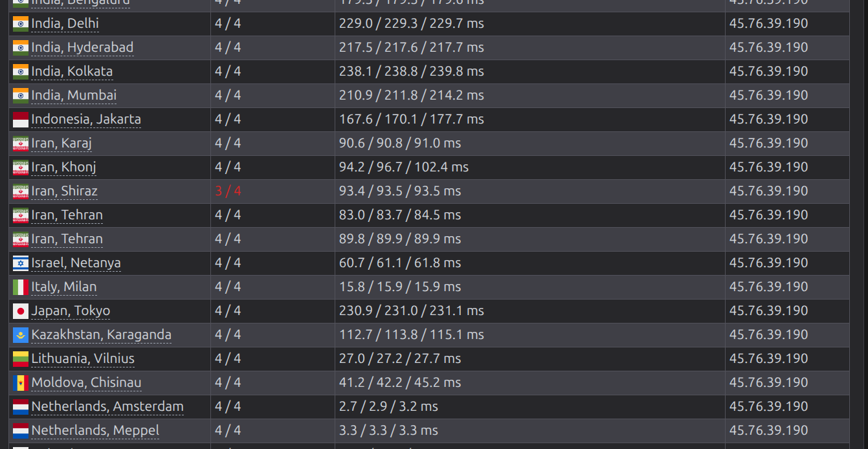Click the Lithuania flag beside Vilnius
This screenshot has width=868, height=449.
(x=21, y=359)
